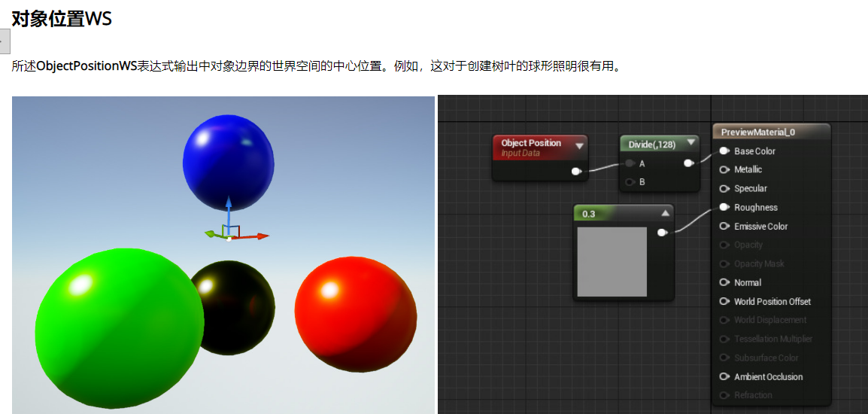Click the Normal input pin
Screen dimensions: 868x414
[724, 283]
